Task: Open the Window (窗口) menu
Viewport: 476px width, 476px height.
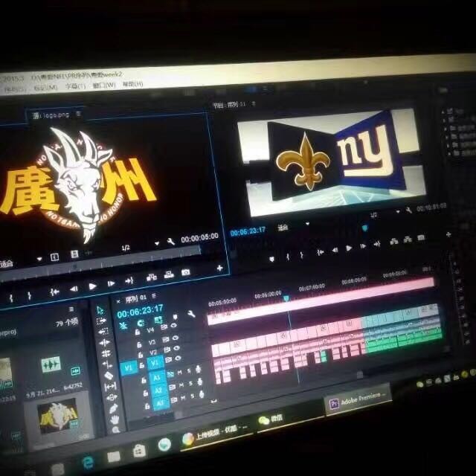Action: pos(104,86)
